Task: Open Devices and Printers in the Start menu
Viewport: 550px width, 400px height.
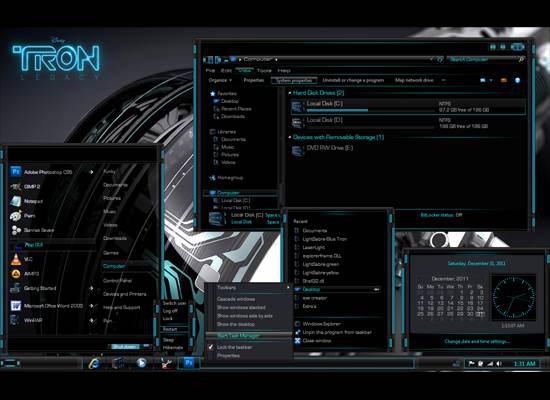Action: 125,294
